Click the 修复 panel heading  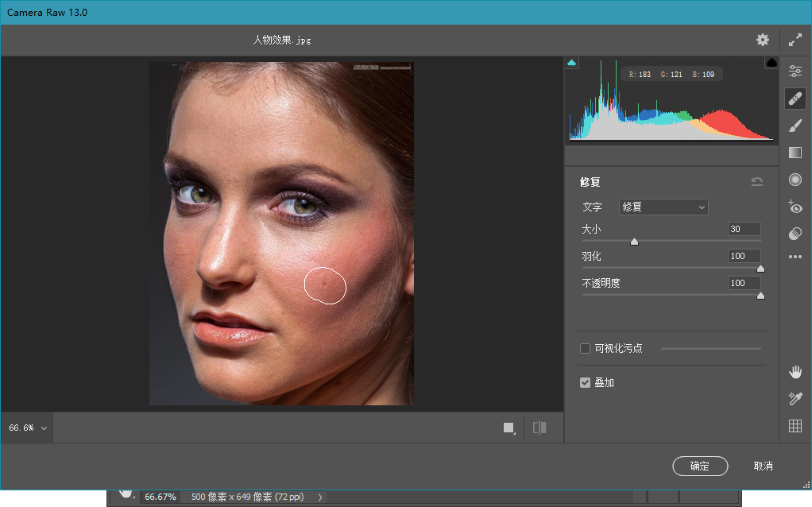pos(590,182)
